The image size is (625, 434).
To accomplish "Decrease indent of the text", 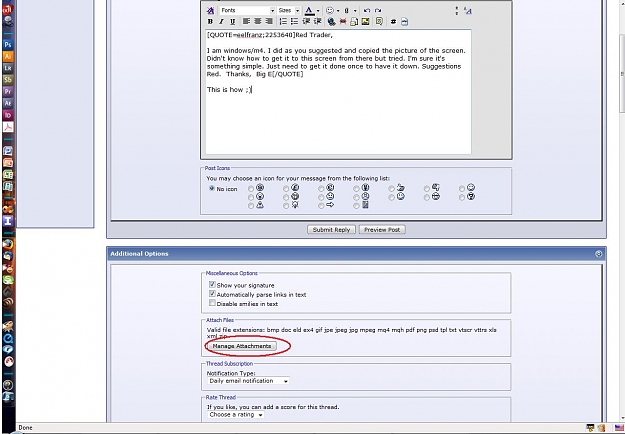I will point(306,22).
